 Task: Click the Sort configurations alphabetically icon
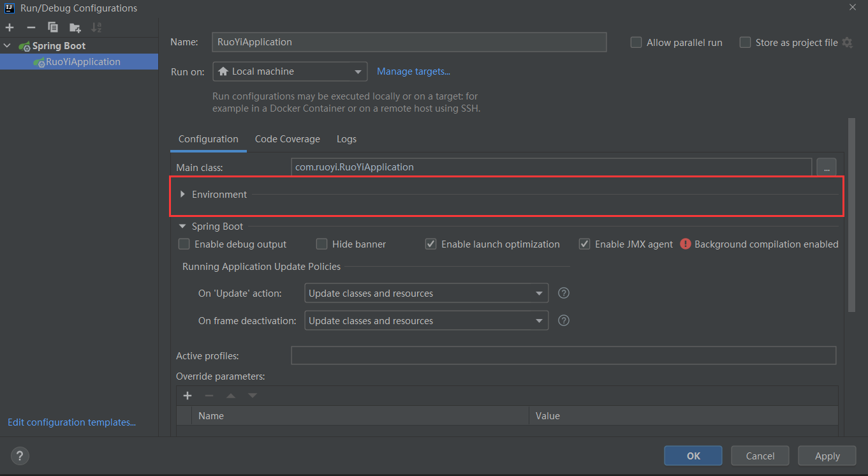click(x=96, y=27)
